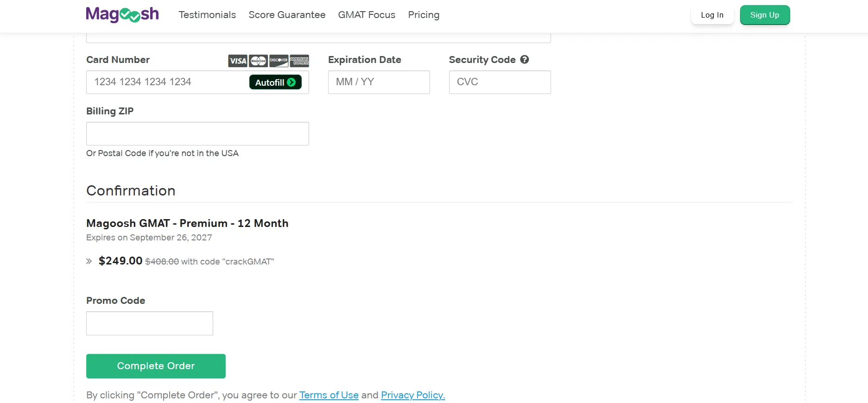Focus the Promo Code field

tap(150, 323)
